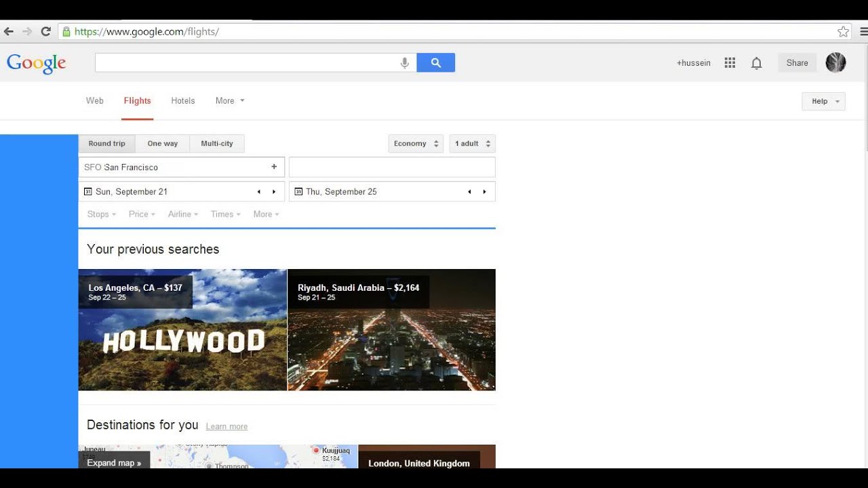868x488 pixels.
Task: Move return date one day earlier
Action: tap(469, 192)
